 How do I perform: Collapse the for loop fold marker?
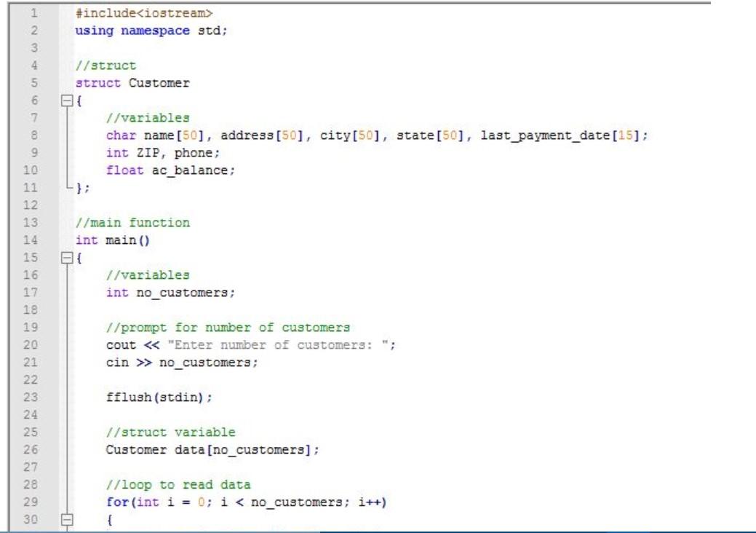tap(67, 520)
